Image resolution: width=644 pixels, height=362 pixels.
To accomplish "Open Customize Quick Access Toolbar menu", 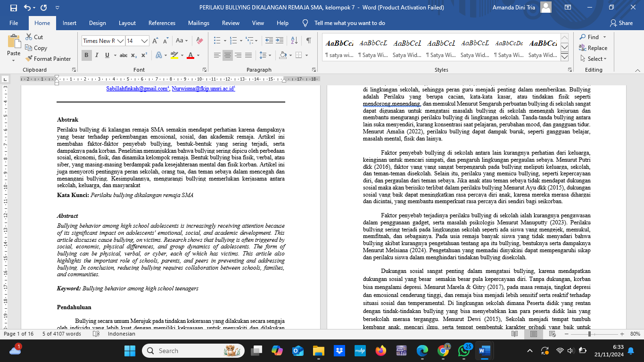I will click(57, 8).
